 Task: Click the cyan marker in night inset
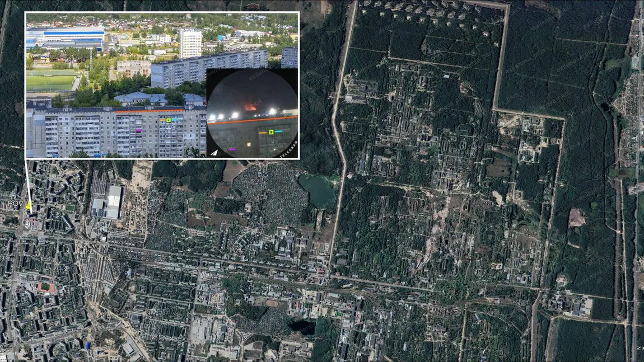point(278,131)
